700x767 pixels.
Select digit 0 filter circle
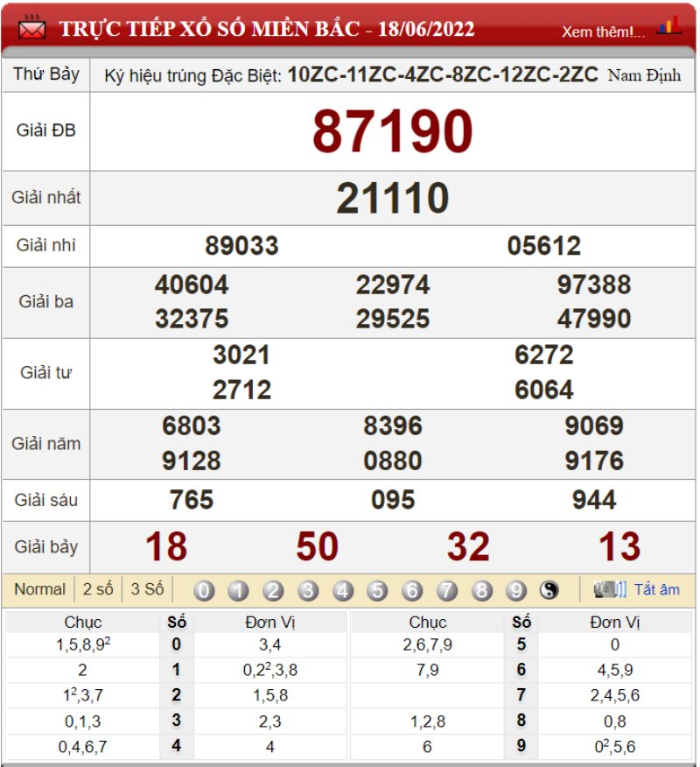204,590
